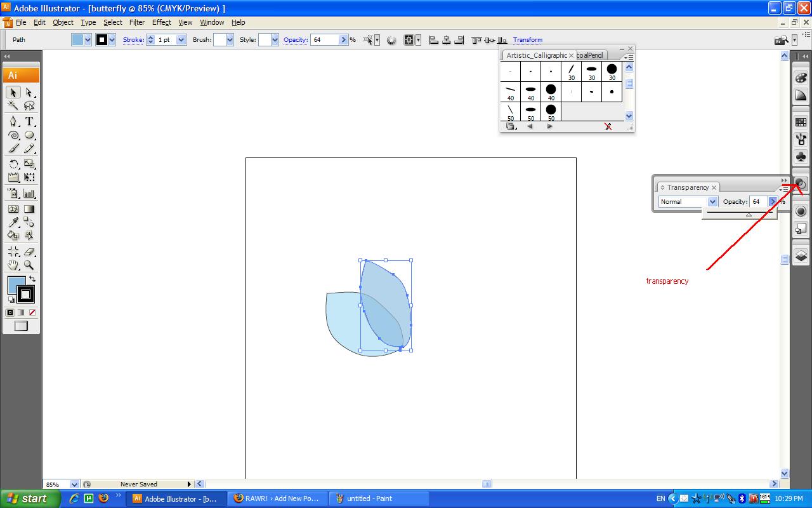Screen dimensions: 812x508
Task: Select the Lasso tool
Action: click(x=29, y=106)
